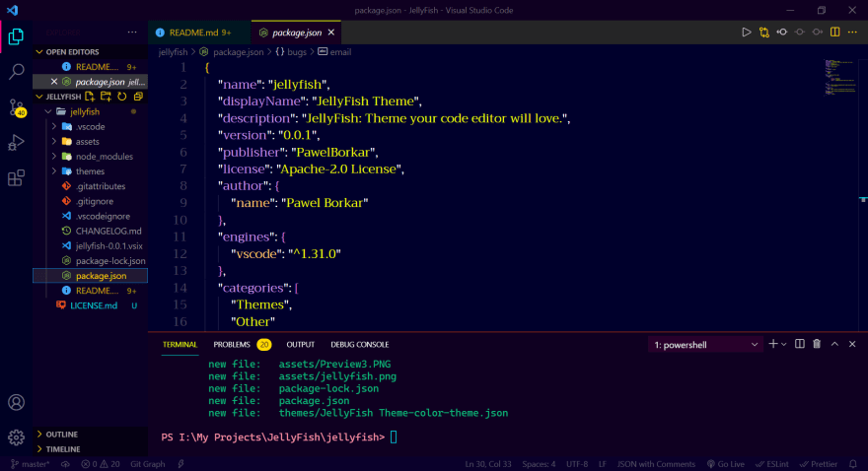The height and width of the screenshot is (471, 868).
Task: Switch to README.md editor tab
Action: (199, 33)
